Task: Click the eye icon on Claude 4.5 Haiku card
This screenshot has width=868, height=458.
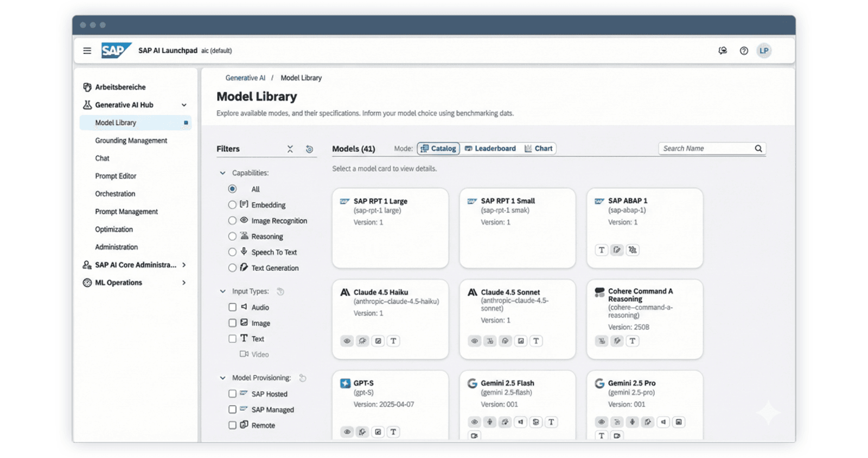Action: click(x=347, y=341)
